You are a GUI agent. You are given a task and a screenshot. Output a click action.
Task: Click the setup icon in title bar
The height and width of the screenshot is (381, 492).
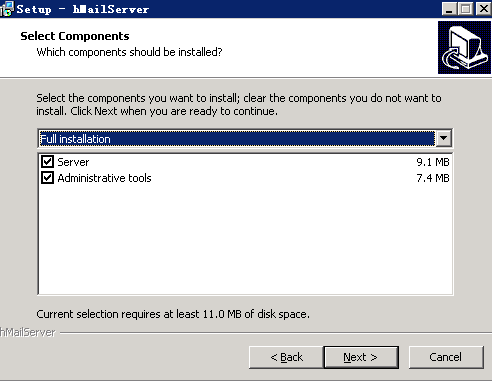tap(7, 9)
